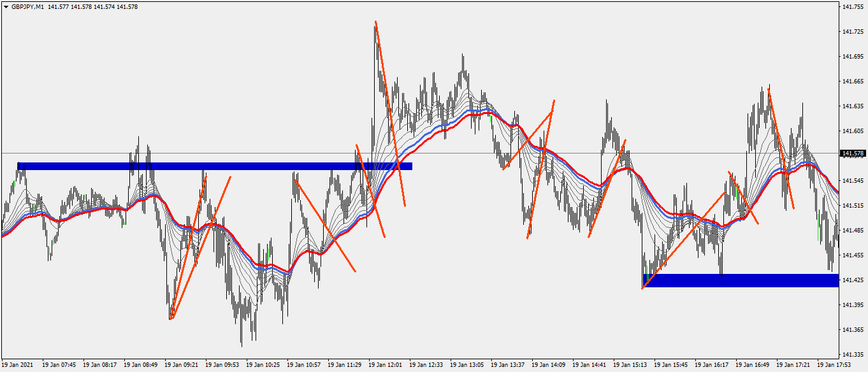This screenshot has height=372, width=868.
Task: Click price scale label 141.365
Action: point(853,329)
